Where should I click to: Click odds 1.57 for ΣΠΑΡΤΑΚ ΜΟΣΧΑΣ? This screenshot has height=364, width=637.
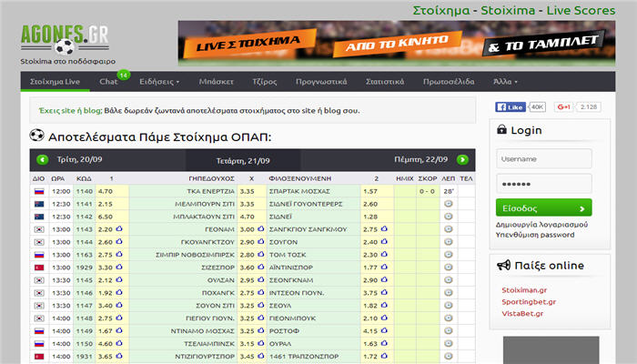pyautogui.click(x=370, y=191)
